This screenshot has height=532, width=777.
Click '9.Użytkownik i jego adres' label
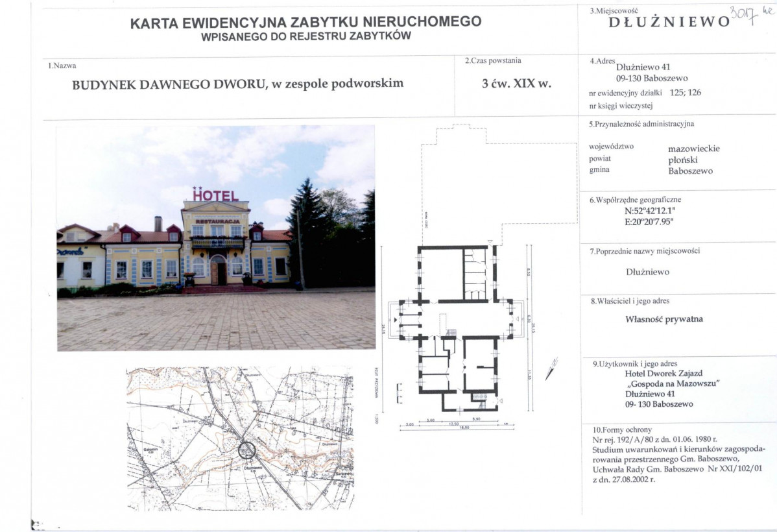click(x=635, y=364)
